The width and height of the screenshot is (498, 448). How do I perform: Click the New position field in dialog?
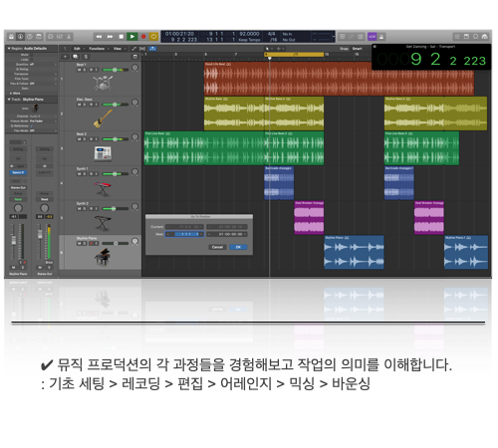(184, 234)
